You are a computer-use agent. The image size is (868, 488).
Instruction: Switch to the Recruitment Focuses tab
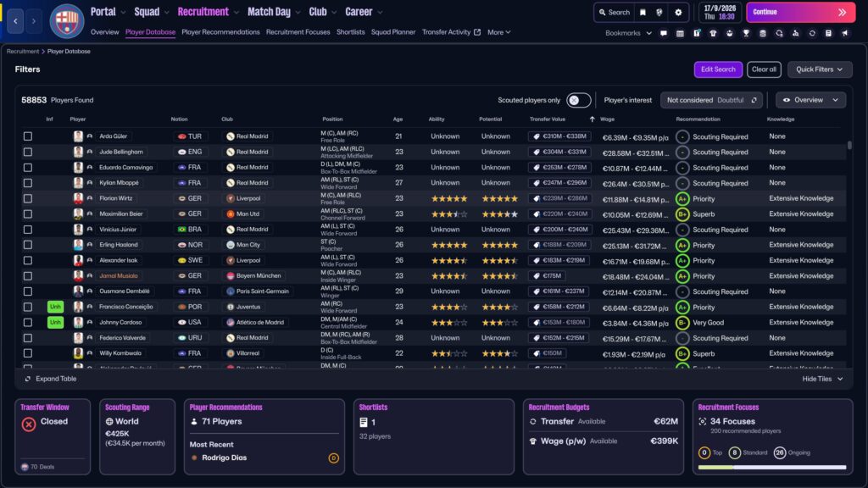pos(298,32)
